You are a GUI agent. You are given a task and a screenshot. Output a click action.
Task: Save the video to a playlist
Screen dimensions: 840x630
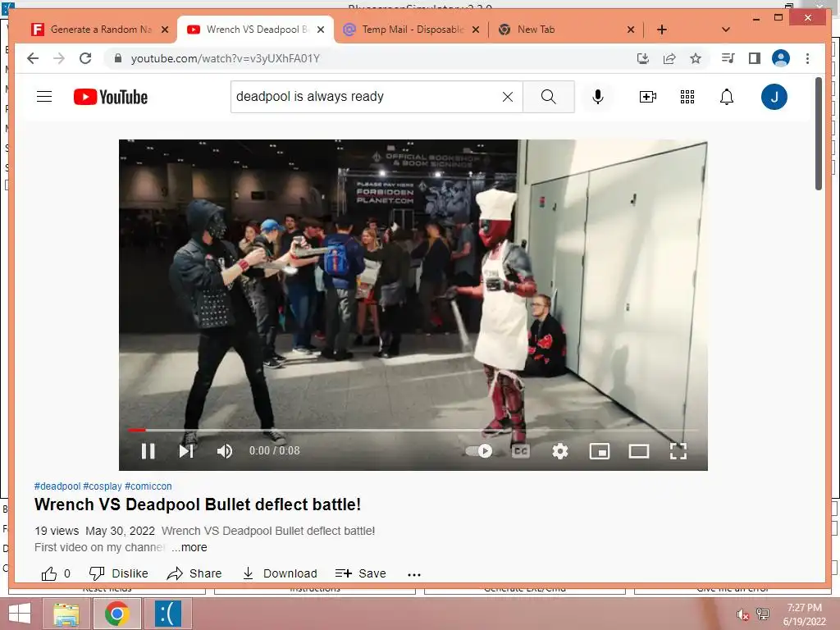pyautogui.click(x=360, y=573)
